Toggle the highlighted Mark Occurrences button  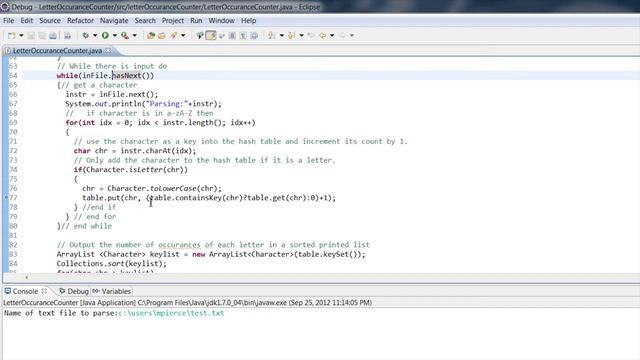(x=211, y=36)
